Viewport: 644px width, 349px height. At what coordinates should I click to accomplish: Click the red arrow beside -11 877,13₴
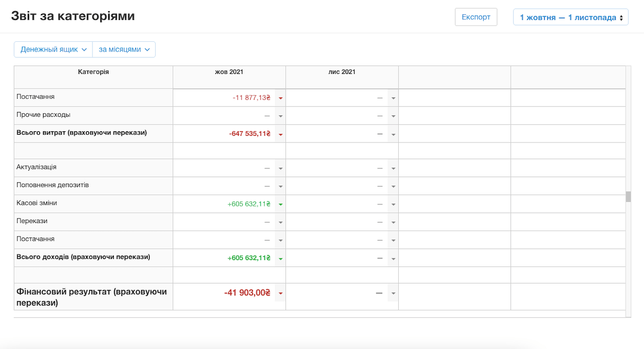coord(280,98)
